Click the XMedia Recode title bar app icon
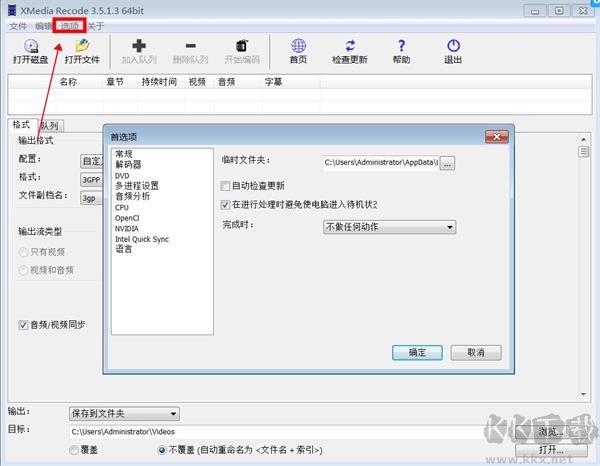This screenshot has width=600, height=466. 12,10
